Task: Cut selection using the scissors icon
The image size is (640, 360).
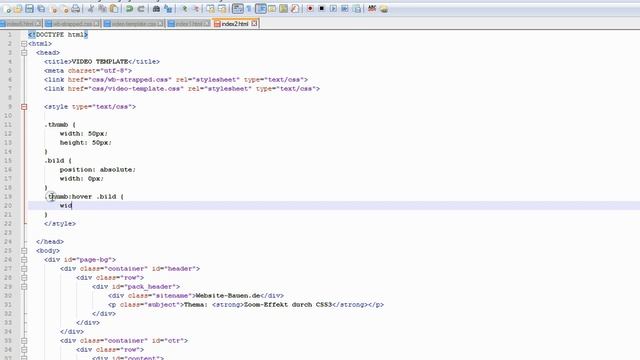Action: pyautogui.click(x=91, y=9)
